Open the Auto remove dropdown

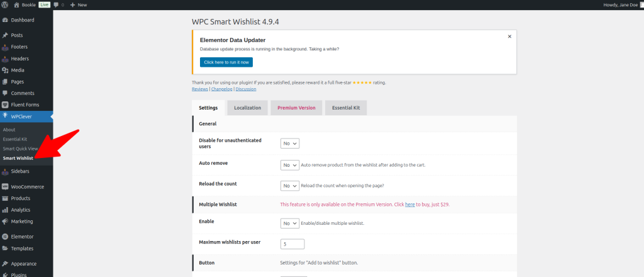290,165
